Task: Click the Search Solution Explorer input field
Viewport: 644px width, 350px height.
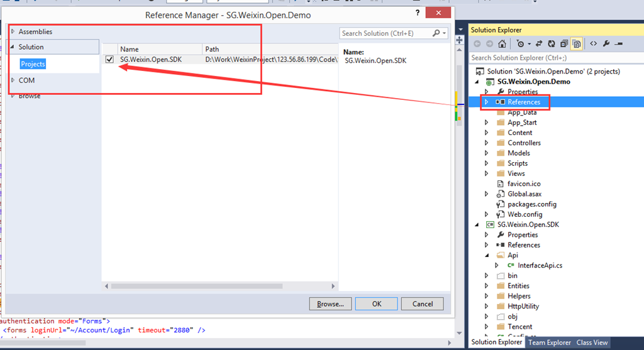Action: pos(557,58)
